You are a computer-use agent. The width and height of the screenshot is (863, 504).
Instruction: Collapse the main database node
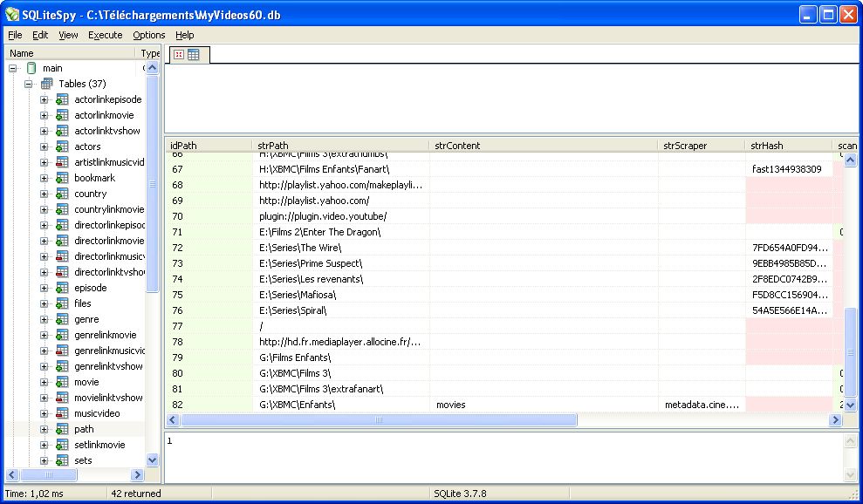[13, 68]
